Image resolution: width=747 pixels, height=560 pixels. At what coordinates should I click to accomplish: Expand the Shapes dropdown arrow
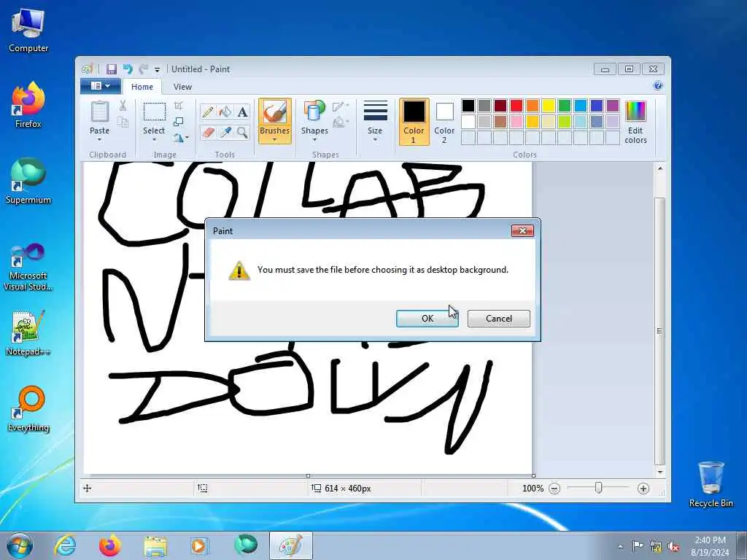pyautogui.click(x=314, y=140)
